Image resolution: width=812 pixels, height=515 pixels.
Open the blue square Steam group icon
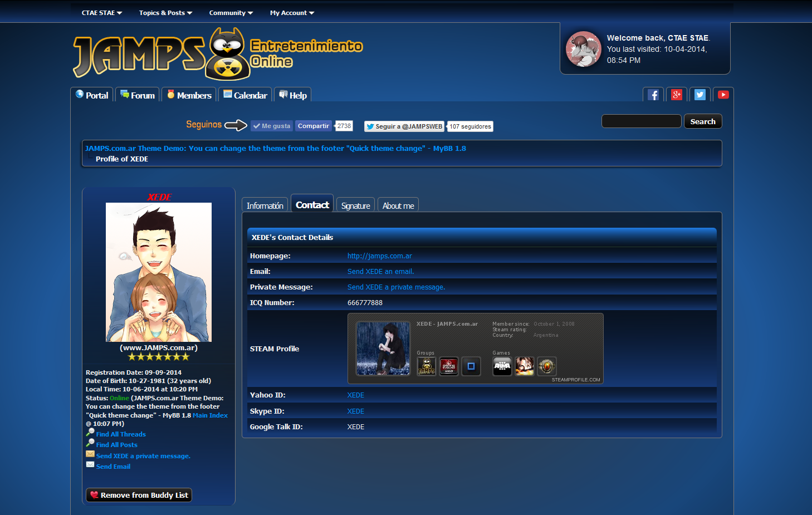(471, 366)
